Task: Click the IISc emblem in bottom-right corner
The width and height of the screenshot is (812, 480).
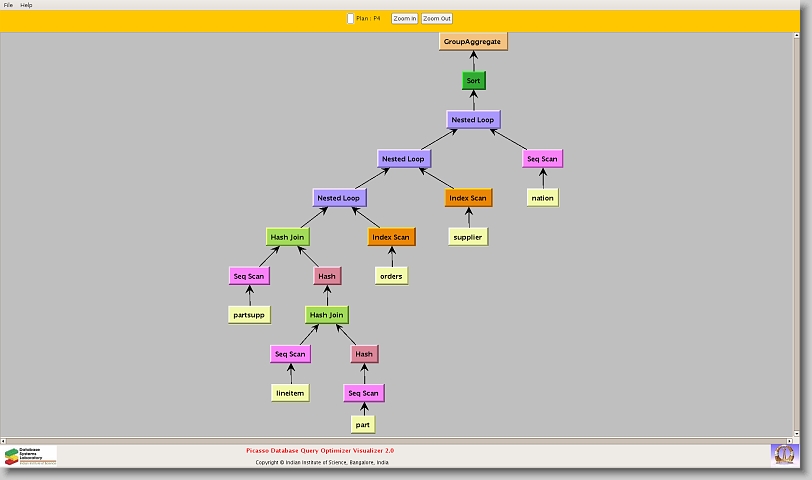Action: coord(784,454)
